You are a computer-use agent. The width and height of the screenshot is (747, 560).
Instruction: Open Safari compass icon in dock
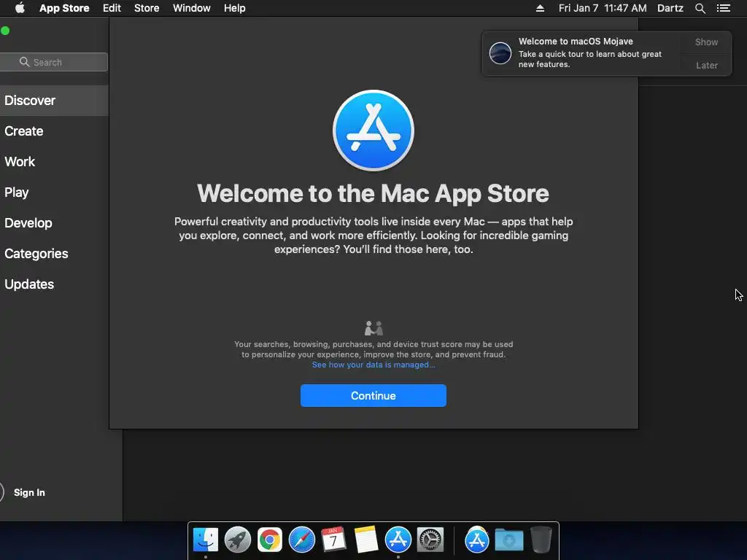point(301,540)
